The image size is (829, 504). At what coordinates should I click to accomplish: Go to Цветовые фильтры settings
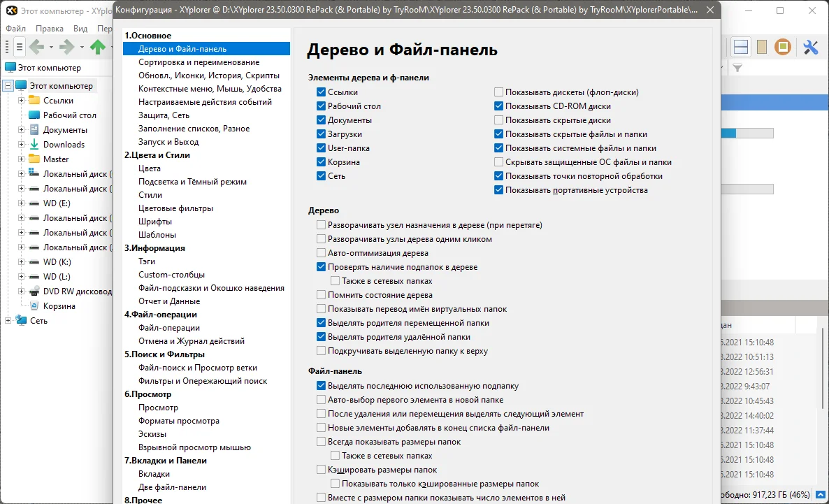[x=175, y=208]
